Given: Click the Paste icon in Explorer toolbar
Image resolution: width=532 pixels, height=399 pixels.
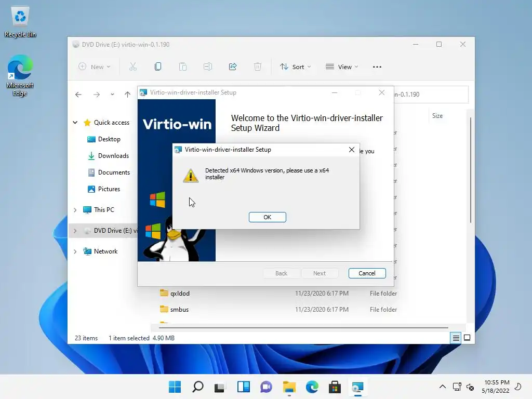Looking at the screenshot, I should coord(183,67).
